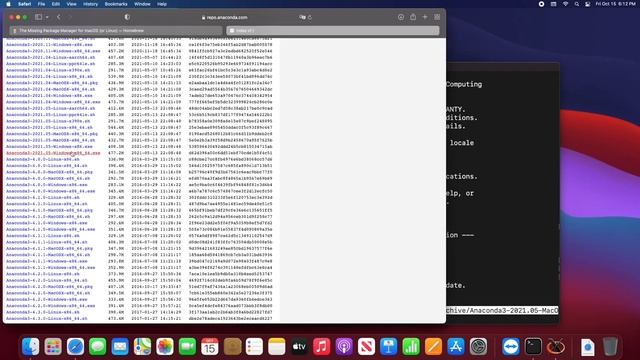The width and height of the screenshot is (640, 360).
Task: Open the privacy report shield icon
Action: [127, 17]
